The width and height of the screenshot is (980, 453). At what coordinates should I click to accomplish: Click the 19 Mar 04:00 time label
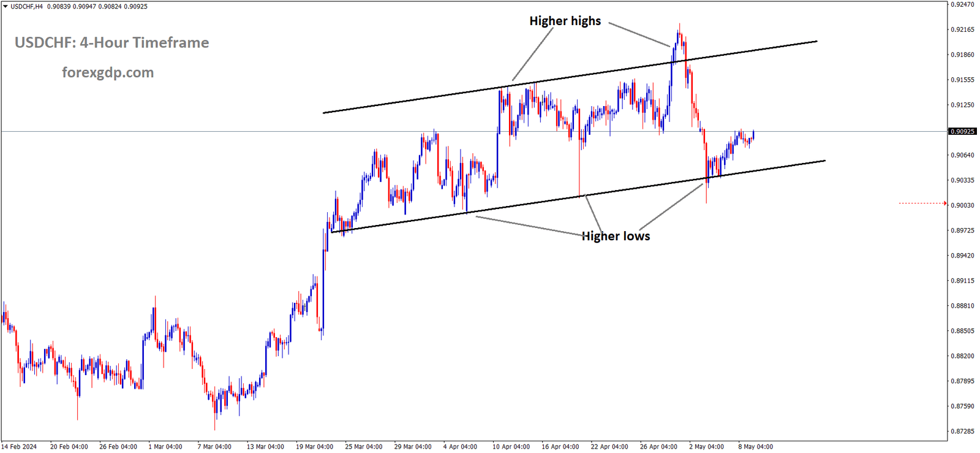pyautogui.click(x=315, y=447)
